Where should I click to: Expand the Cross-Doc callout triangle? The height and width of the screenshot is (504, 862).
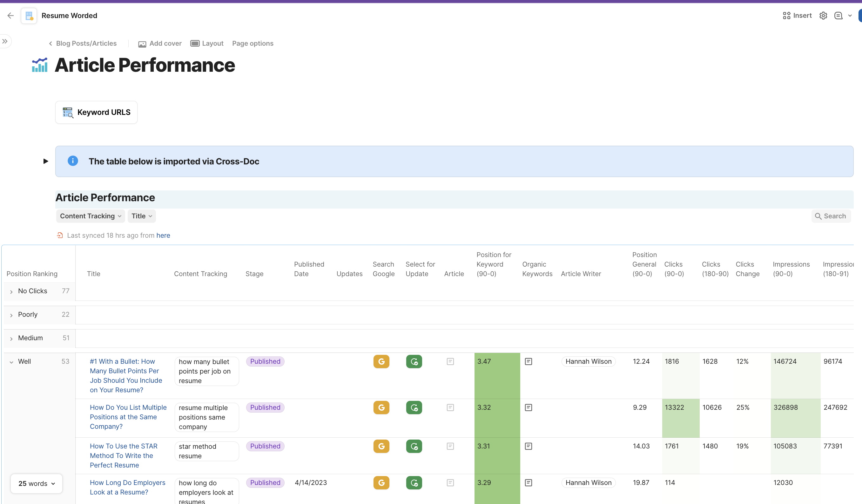click(45, 161)
